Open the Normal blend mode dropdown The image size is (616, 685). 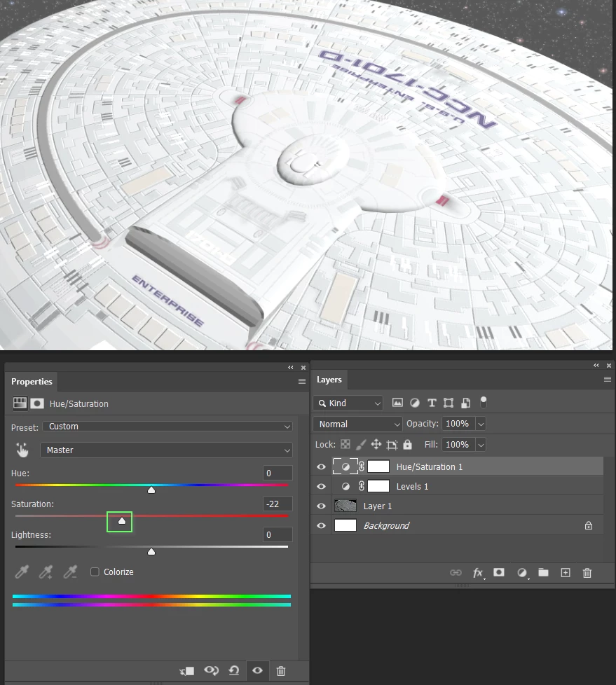point(357,424)
